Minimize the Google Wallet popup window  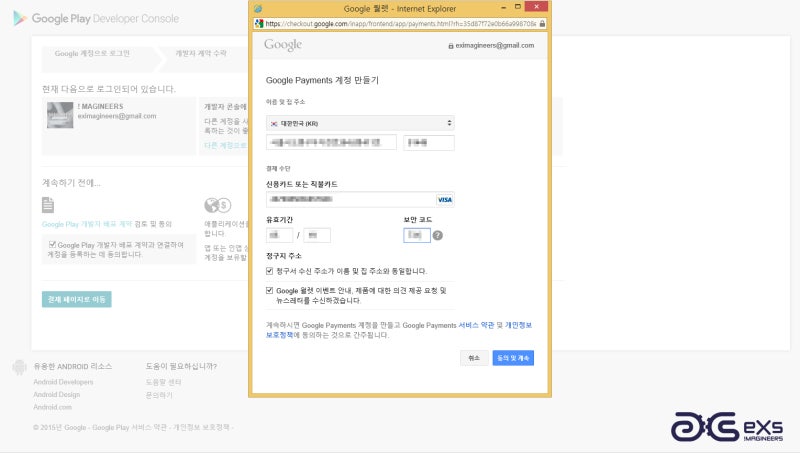click(504, 7)
